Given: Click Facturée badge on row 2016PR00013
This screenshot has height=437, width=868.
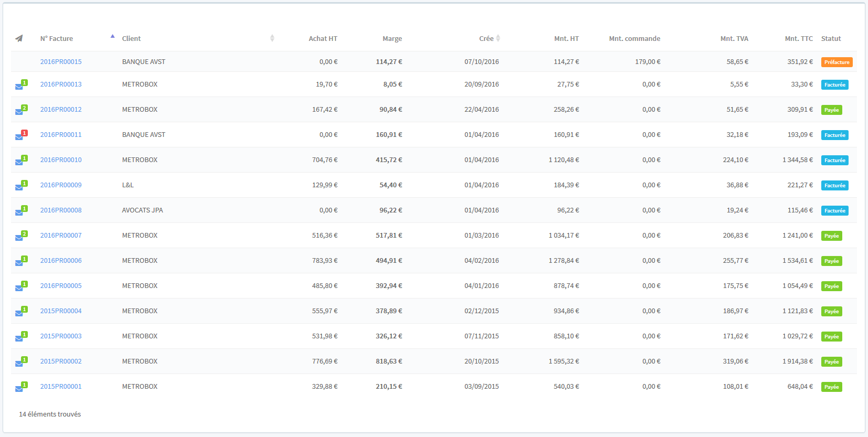Looking at the screenshot, I should [x=834, y=84].
